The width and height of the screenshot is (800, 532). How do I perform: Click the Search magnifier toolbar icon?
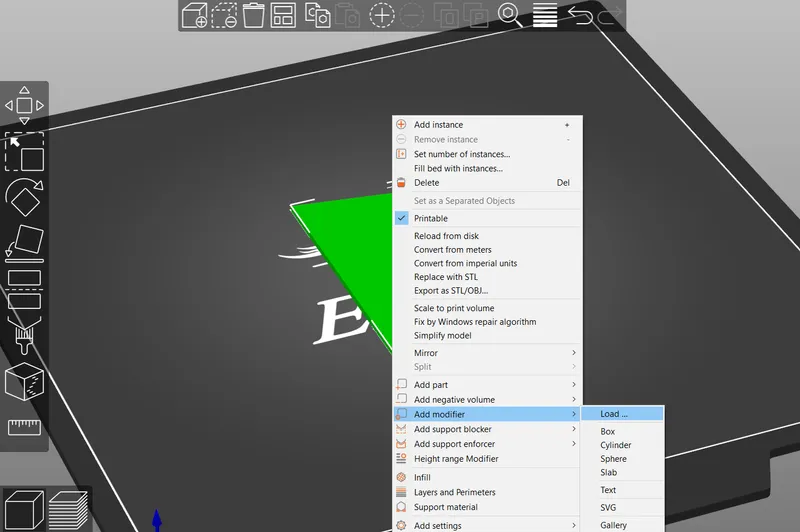pos(510,15)
